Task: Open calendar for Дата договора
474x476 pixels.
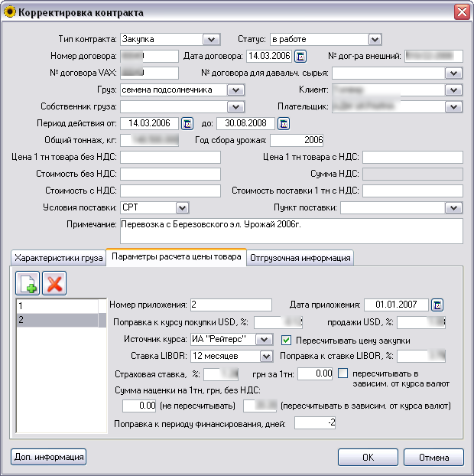Action: pyautogui.click(x=300, y=57)
